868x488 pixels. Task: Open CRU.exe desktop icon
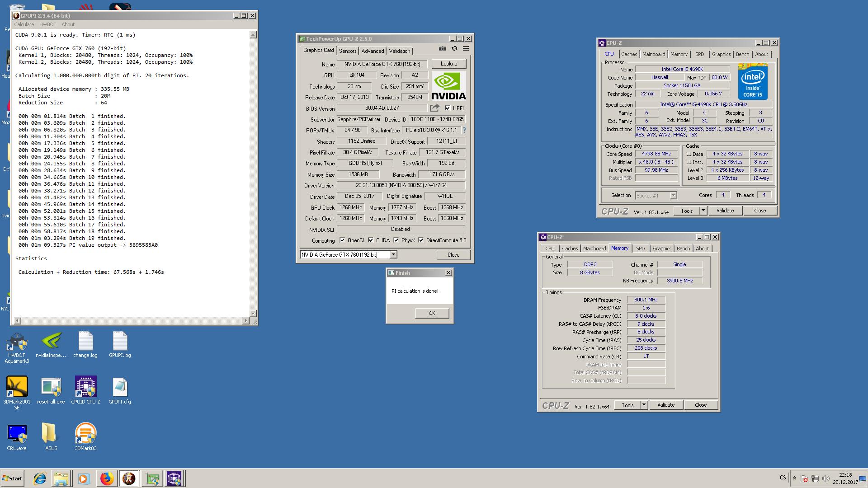17,437
